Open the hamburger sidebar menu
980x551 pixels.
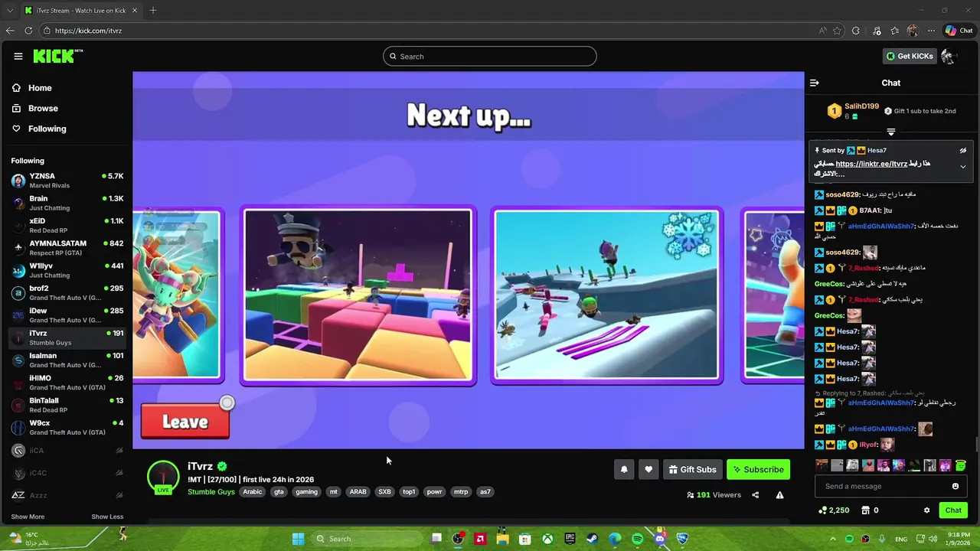coord(18,56)
